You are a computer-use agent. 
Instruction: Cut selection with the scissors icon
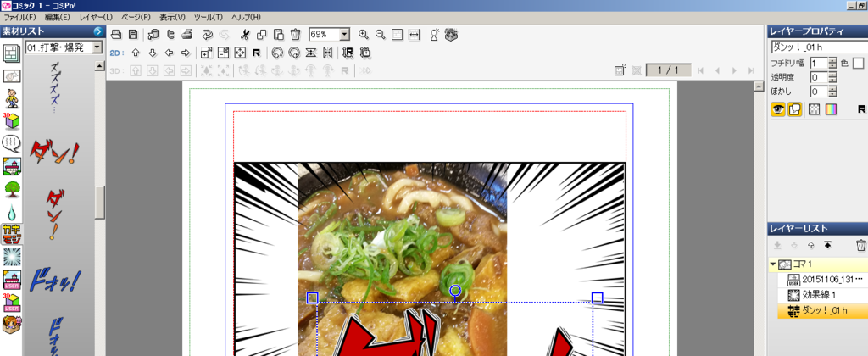244,34
